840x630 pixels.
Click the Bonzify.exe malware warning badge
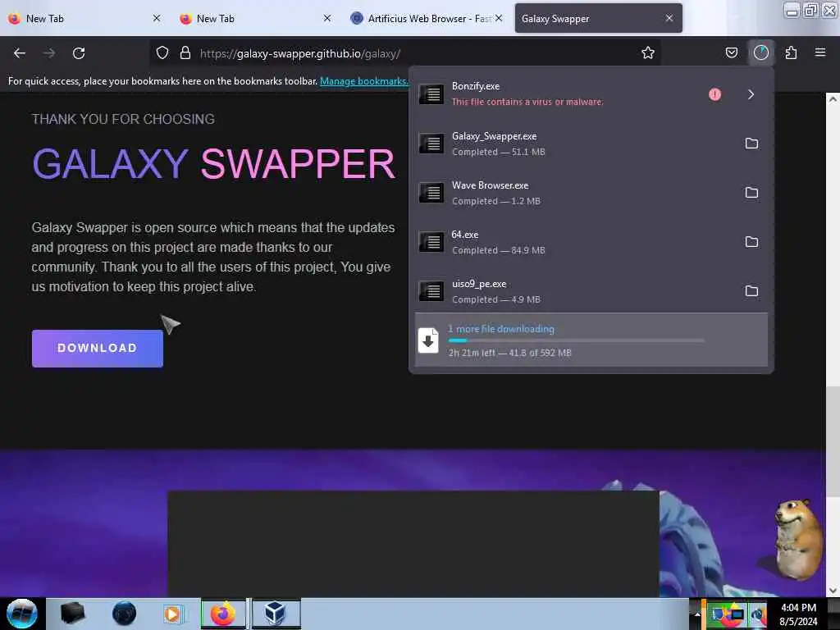pos(714,94)
